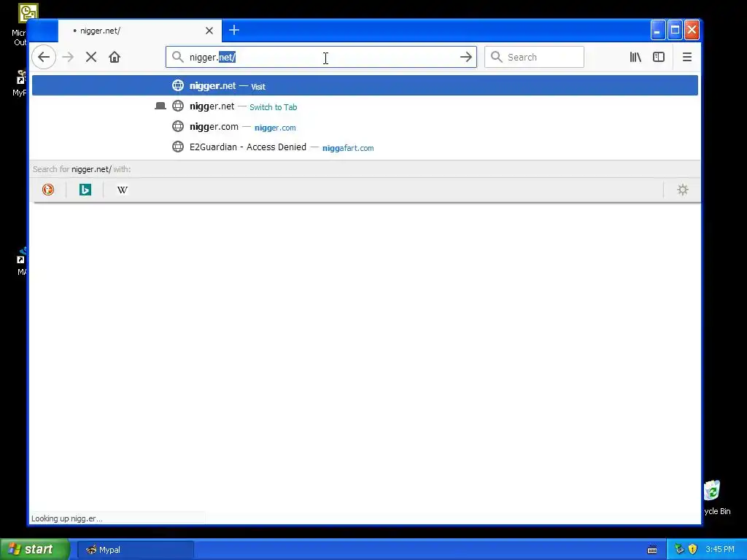The width and height of the screenshot is (747, 560).
Task: Toggle the sidebar panel icon
Action: coord(659,57)
